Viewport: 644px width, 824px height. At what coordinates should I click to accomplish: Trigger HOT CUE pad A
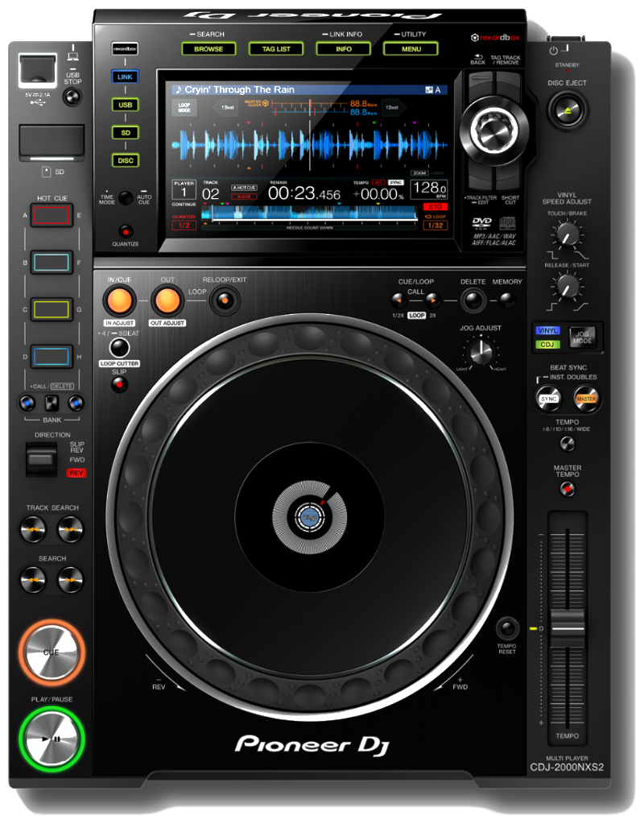[x=52, y=215]
